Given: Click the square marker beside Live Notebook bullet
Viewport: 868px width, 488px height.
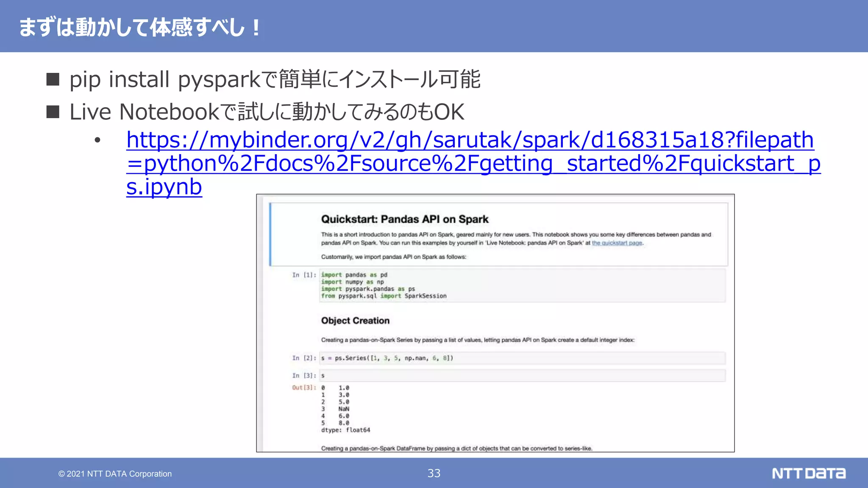Looking at the screenshot, I should tap(53, 112).
